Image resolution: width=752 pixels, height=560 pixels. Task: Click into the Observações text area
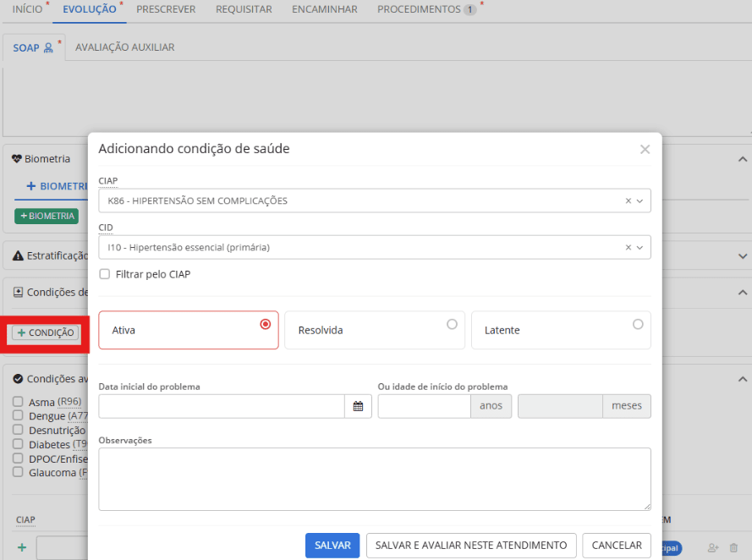(374, 479)
